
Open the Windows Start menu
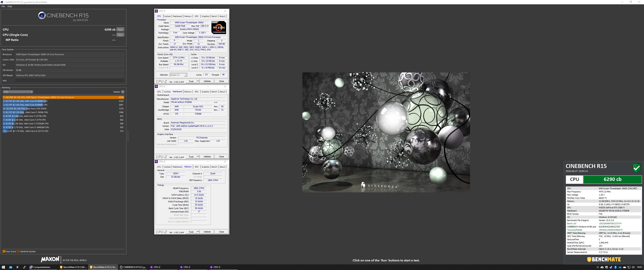click(x=4, y=267)
